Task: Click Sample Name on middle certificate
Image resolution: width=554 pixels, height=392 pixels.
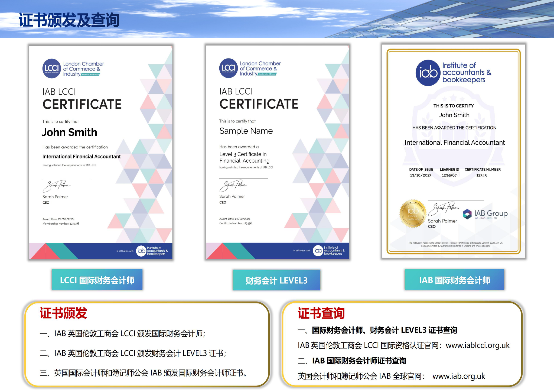Action: [246, 131]
